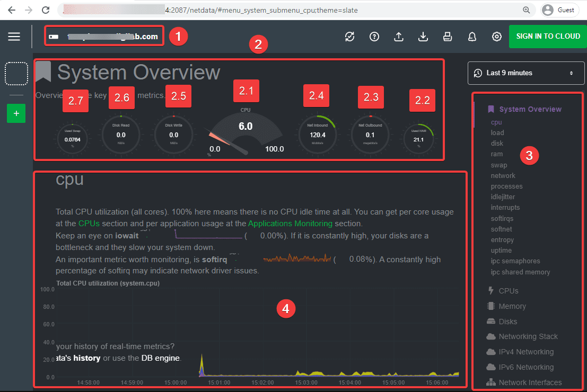Open Netdata help via the question mark icon
The width and height of the screenshot is (587, 392).
[x=374, y=37]
